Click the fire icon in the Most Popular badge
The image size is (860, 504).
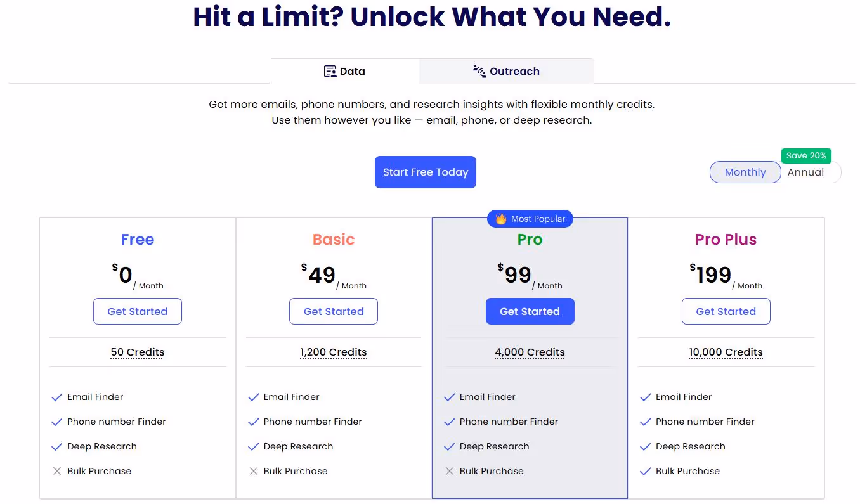pos(500,219)
